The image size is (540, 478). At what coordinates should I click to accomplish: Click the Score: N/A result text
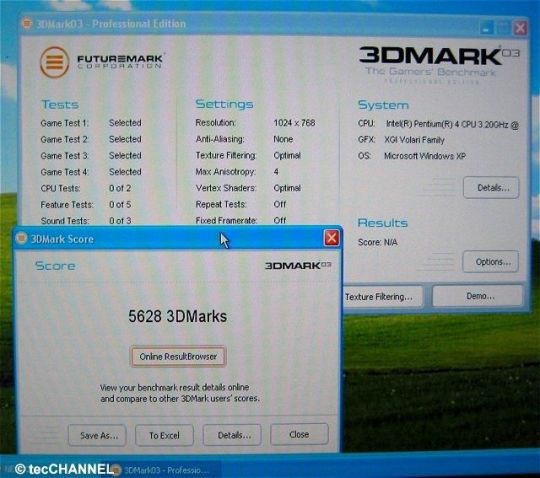point(377,242)
